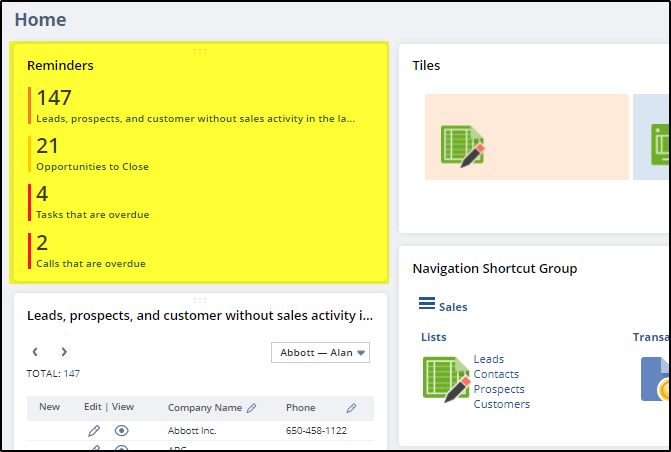Click the New column header
The height and width of the screenshot is (452, 671).
[50, 407]
